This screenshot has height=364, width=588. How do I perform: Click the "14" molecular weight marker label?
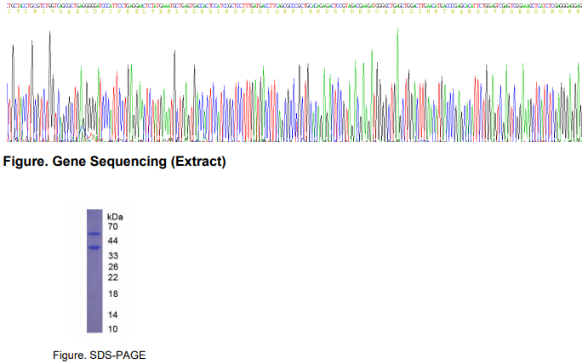pyautogui.click(x=113, y=315)
